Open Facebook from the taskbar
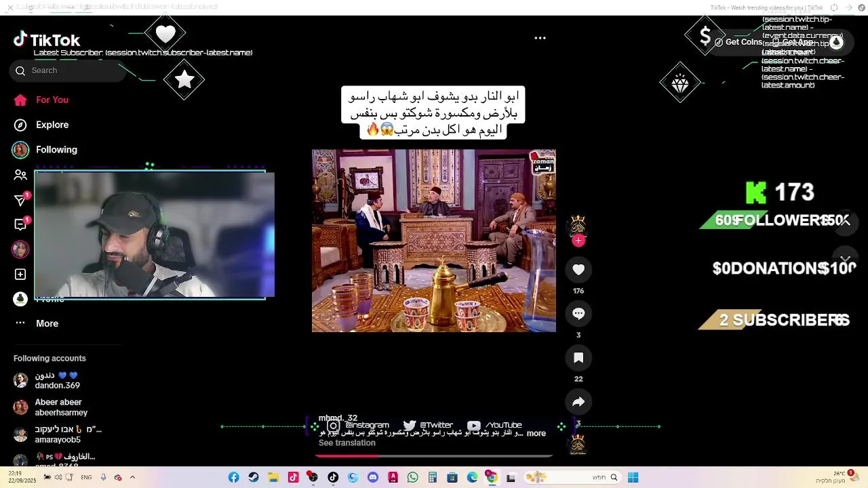This screenshot has height=488, width=868. 233,478
